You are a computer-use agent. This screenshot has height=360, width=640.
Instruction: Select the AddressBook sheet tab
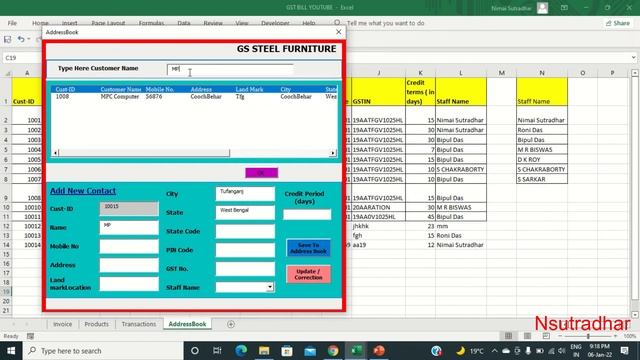click(187, 324)
